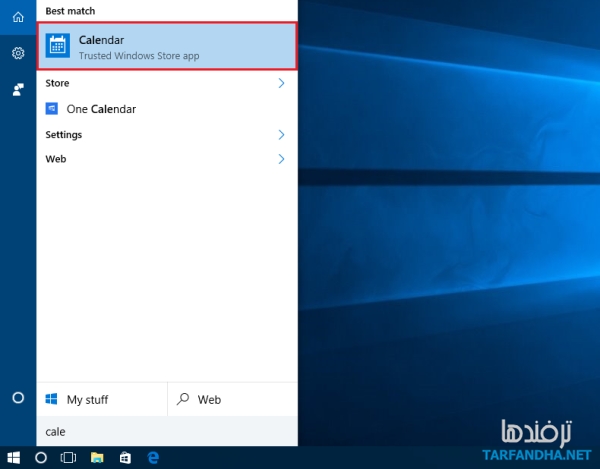Switch to the My stuff search tab

click(102, 399)
